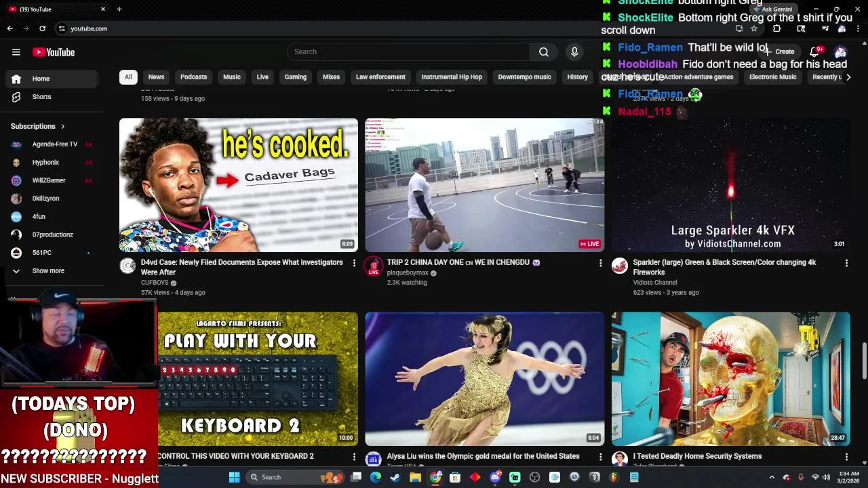Select the Mixes filter chip
The image size is (868, 488).
[x=331, y=77]
